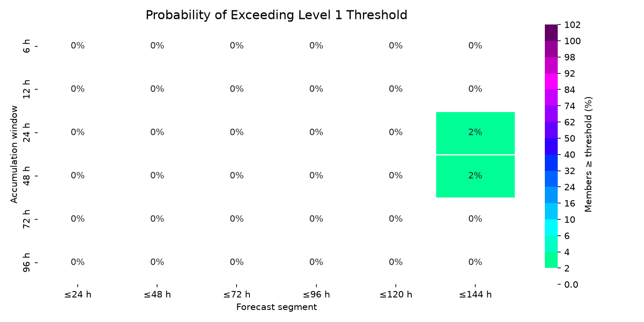Viewport: 644px width, 322px height.
Task: Click the cyan 6–10 colorbar segment
Action: click(551, 227)
